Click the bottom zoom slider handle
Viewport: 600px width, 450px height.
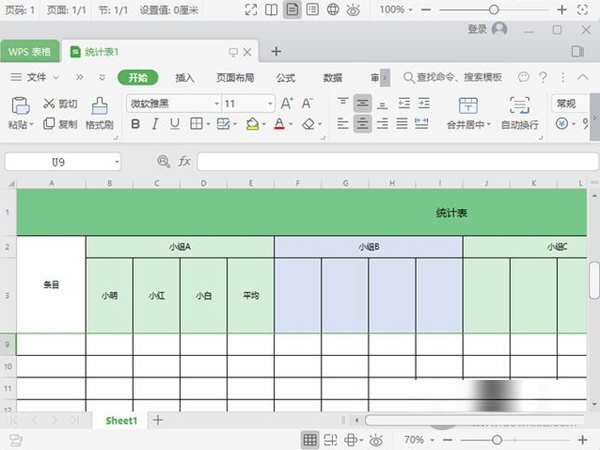click(x=497, y=440)
